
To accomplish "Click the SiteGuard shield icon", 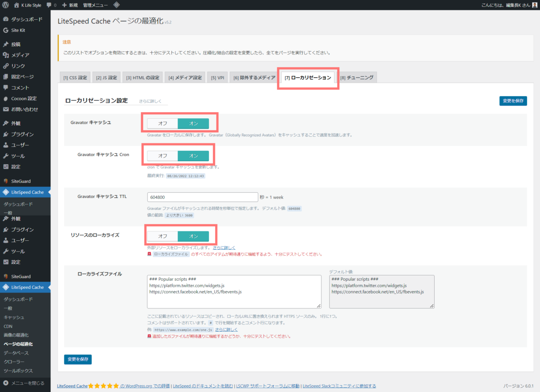I will tap(4, 181).
